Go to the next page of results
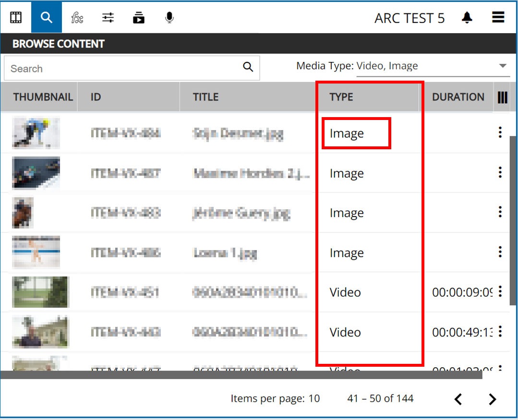The image size is (518, 420). (492, 399)
